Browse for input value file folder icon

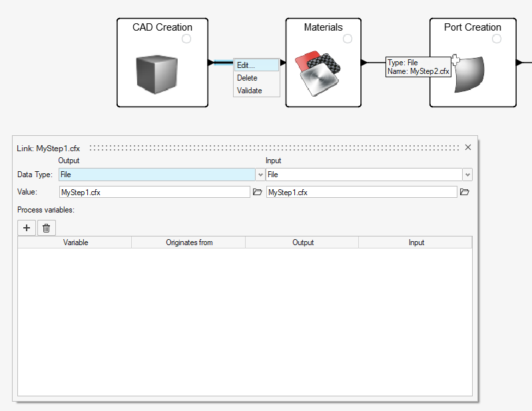(x=465, y=192)
